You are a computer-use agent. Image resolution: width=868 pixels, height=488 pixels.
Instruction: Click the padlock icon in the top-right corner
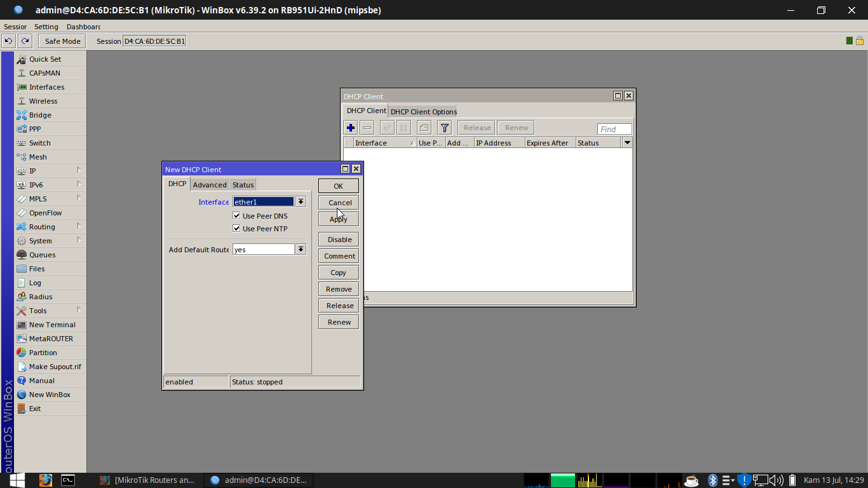(x=860, y=41)
